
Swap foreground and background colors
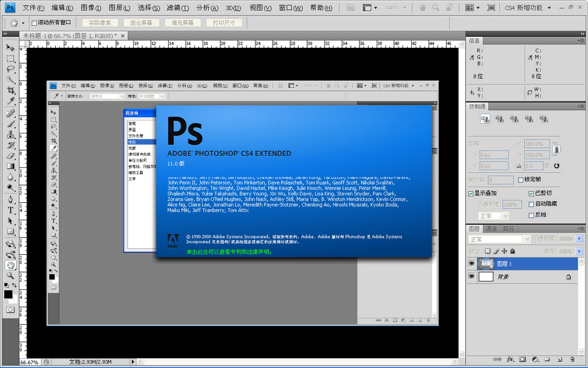pos(14,285)
